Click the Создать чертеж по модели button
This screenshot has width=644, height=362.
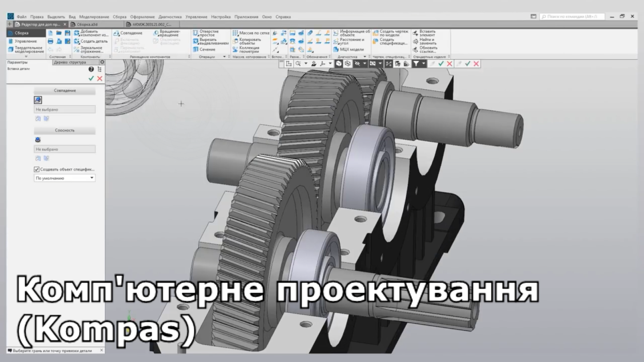(391, 33)
